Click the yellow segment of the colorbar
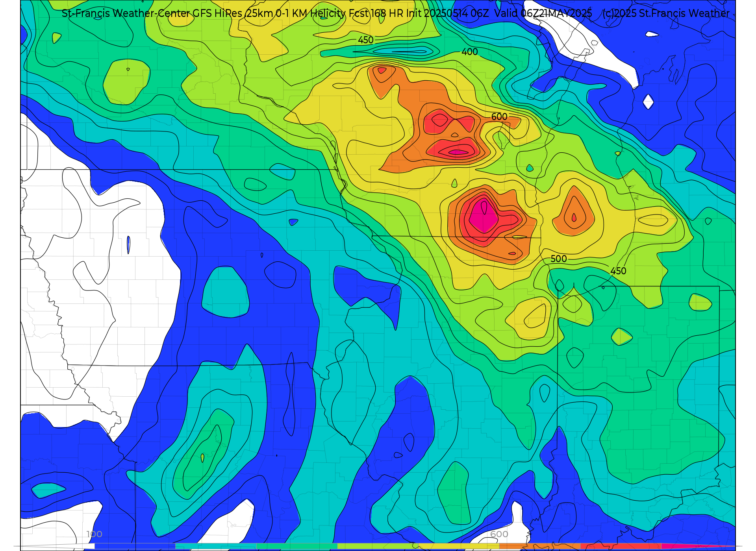756x551 pixels. click(x=459, y=546)
